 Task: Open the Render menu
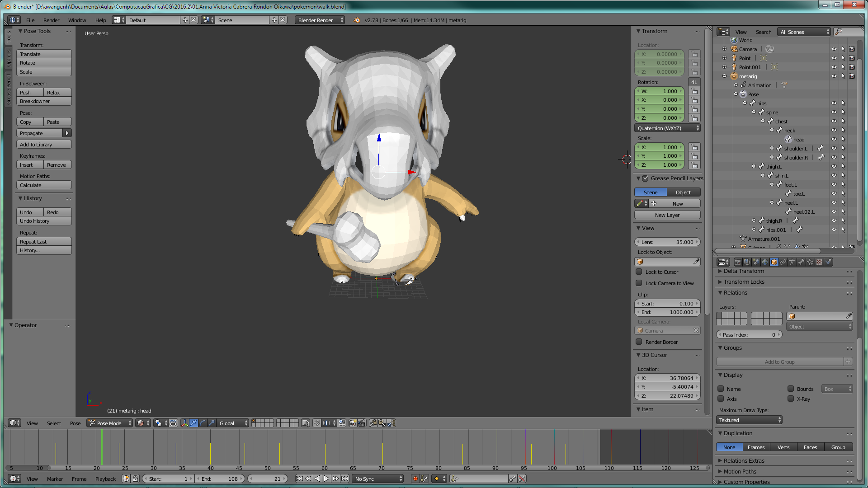coord(51,20)
